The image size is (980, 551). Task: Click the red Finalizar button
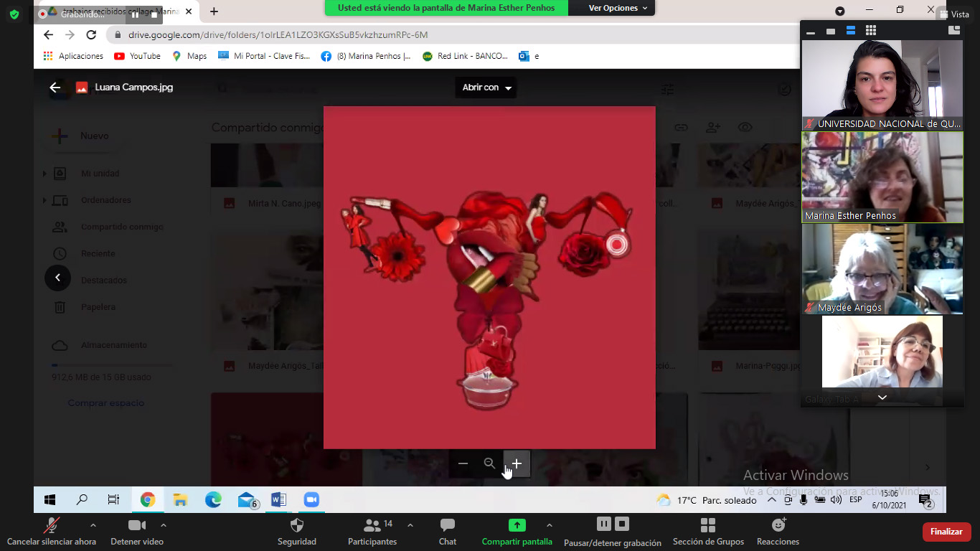[946, 532]
